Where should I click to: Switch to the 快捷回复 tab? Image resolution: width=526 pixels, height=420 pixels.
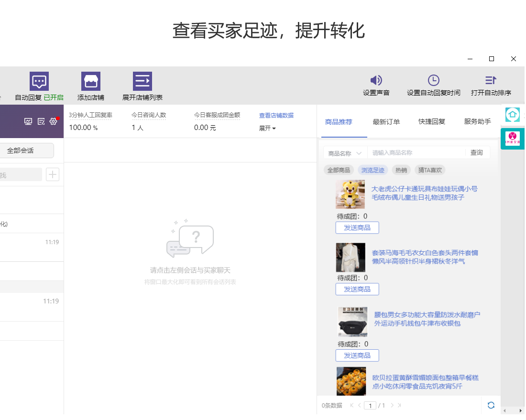(431, 122)
